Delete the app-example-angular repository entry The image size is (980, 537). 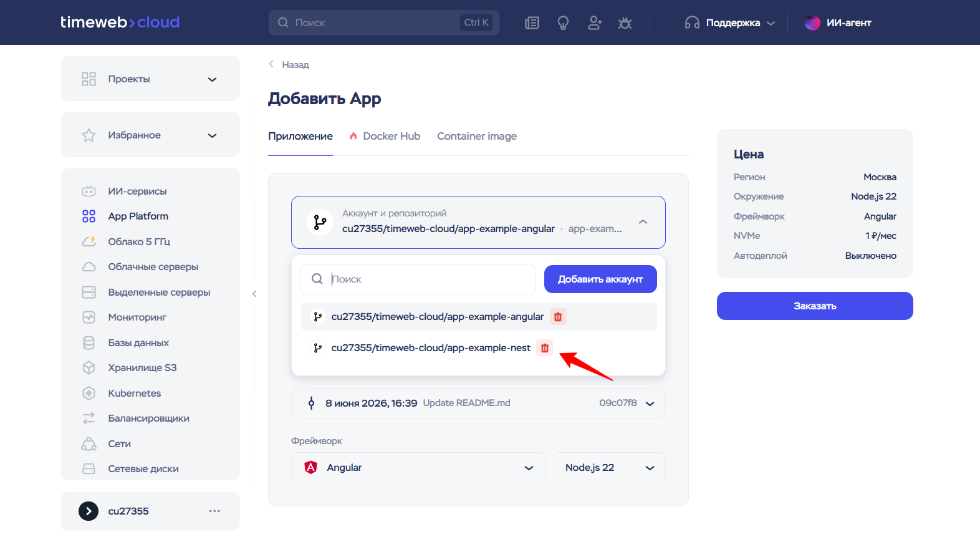[558, 316]
